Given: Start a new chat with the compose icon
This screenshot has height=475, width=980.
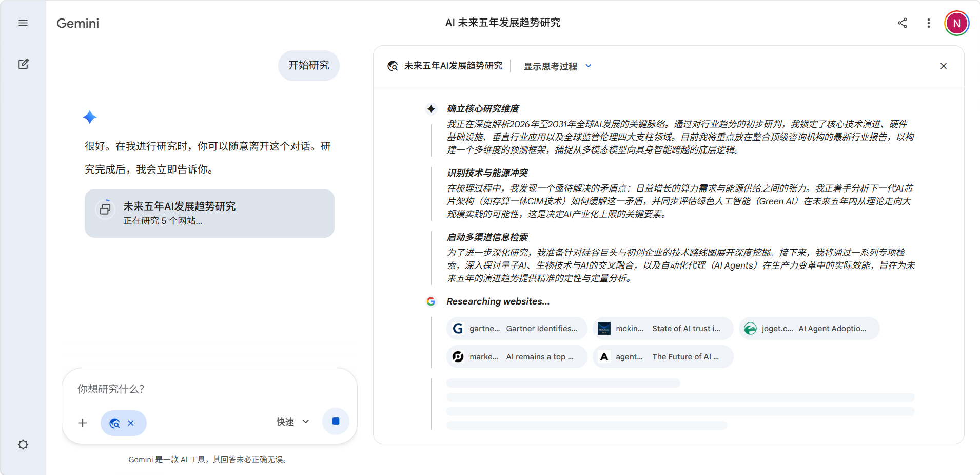Looking at the screenshot, I should point(23,64).
